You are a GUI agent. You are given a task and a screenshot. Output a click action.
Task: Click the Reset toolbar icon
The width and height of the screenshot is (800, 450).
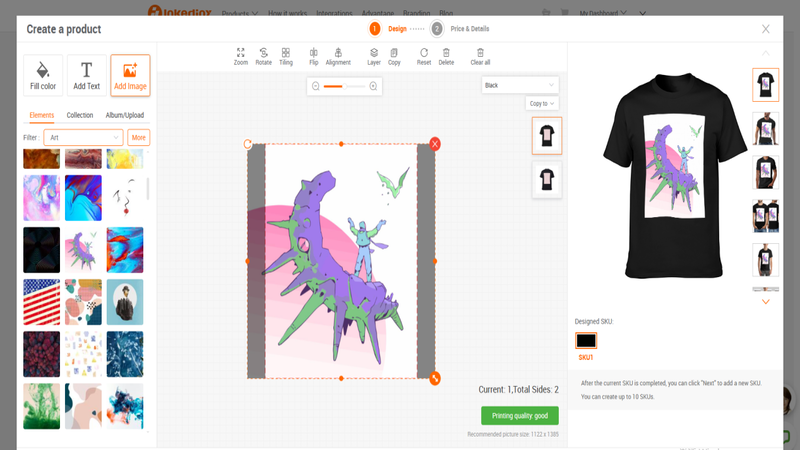[424, 56]
